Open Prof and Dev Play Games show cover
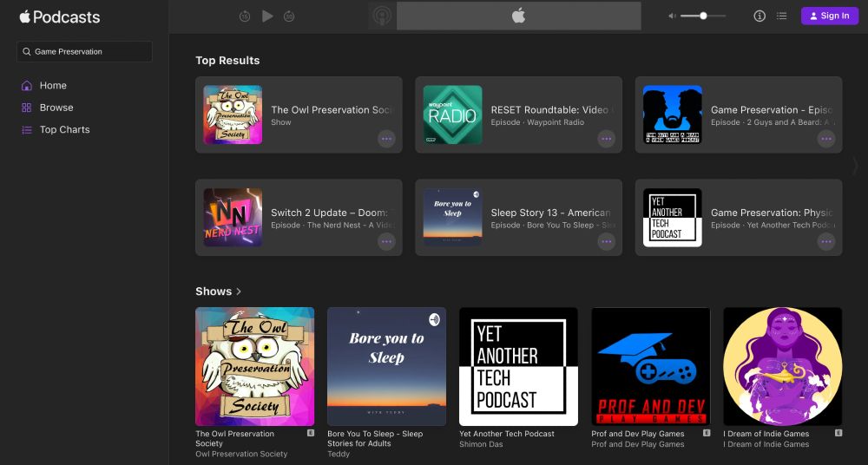This screenshot has height=465, width=868. (x=650, y=366)
